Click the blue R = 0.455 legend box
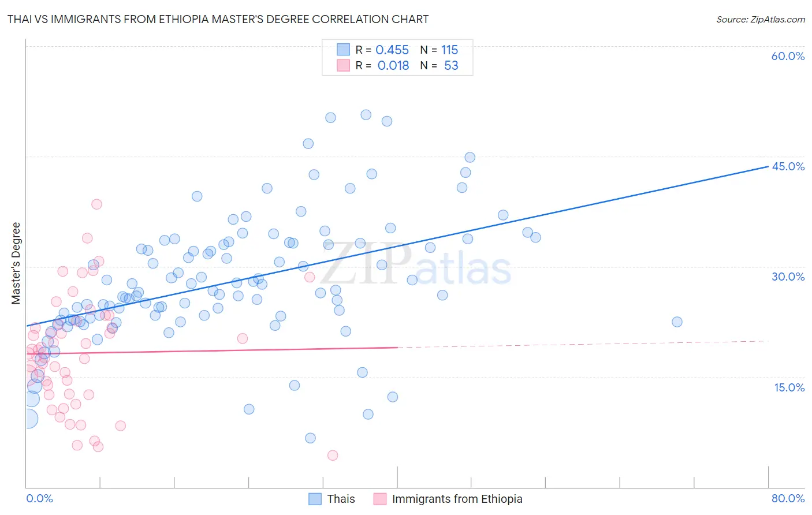Viewport: 812px width, 515px height. coord(344,50)
